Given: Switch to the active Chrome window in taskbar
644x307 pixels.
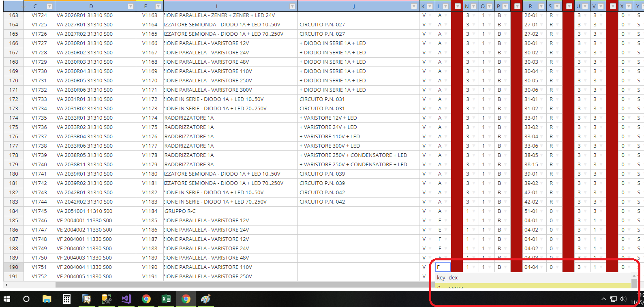Looking at the screenshot, I should coord(186,299).
